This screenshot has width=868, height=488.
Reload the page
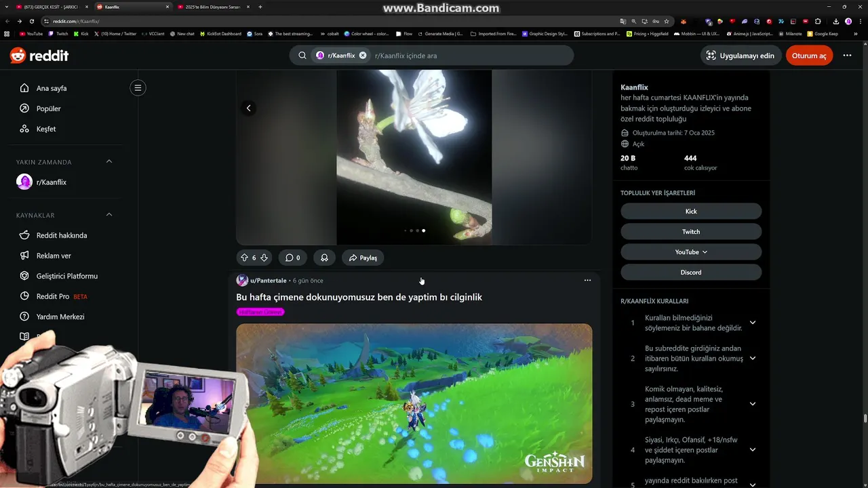31,21
